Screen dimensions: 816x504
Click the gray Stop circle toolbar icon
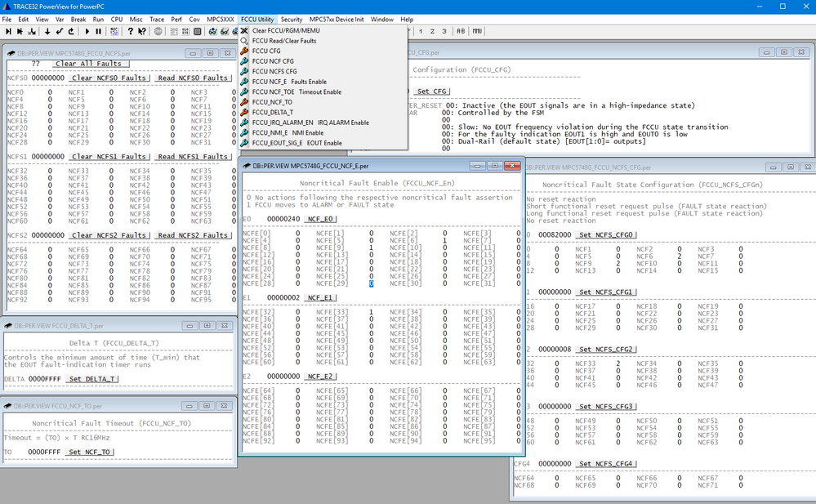pyautogui.click(x=158, y=31)
